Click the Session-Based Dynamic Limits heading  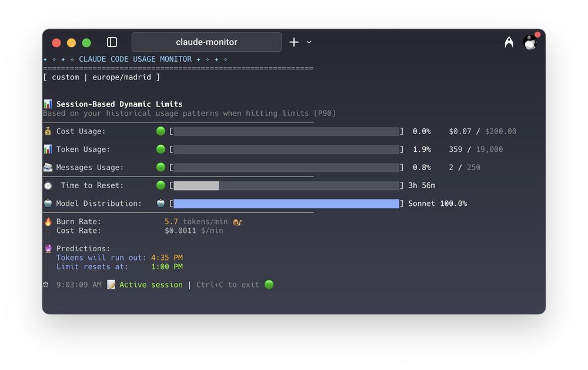tap(119, 104)
